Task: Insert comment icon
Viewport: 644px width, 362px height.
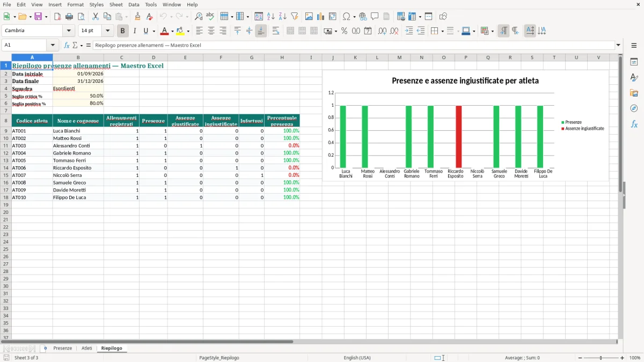Action: tap(375, 17)
